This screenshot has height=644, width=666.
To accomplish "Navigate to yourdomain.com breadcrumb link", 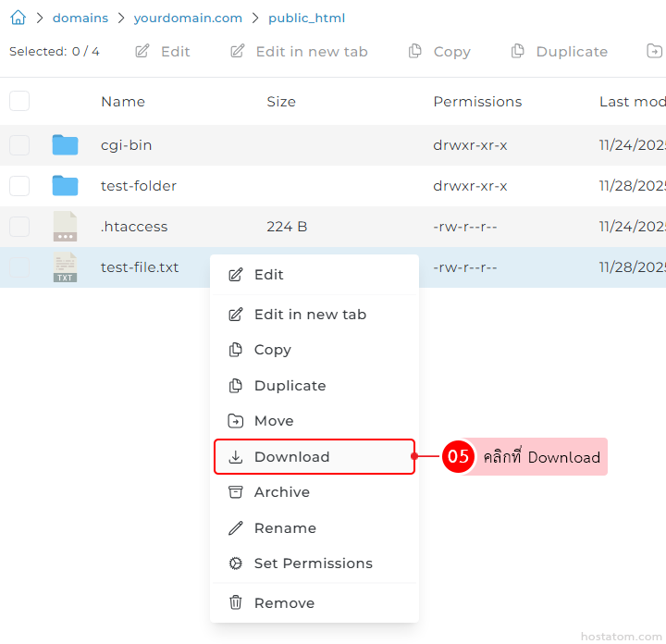I will (188, 18).
